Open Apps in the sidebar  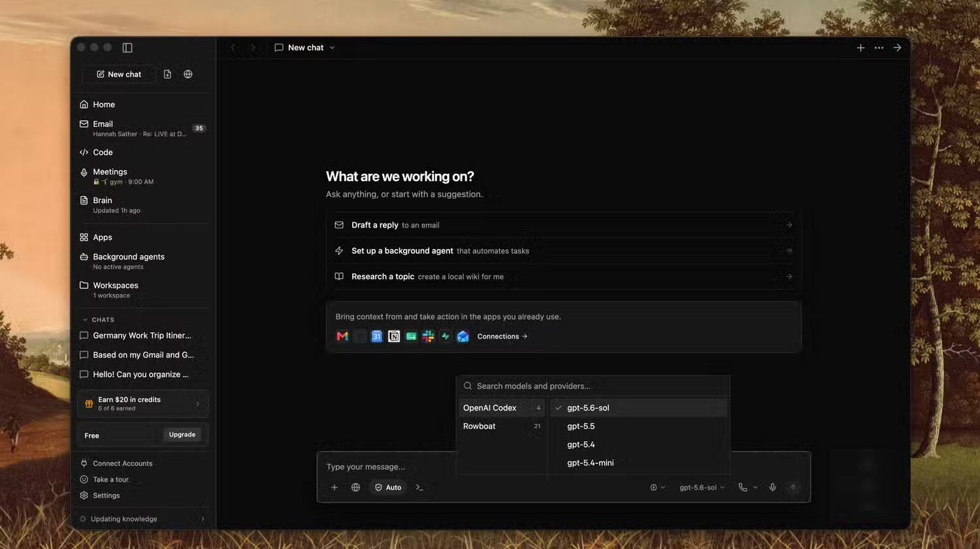[x=142, y=237]
